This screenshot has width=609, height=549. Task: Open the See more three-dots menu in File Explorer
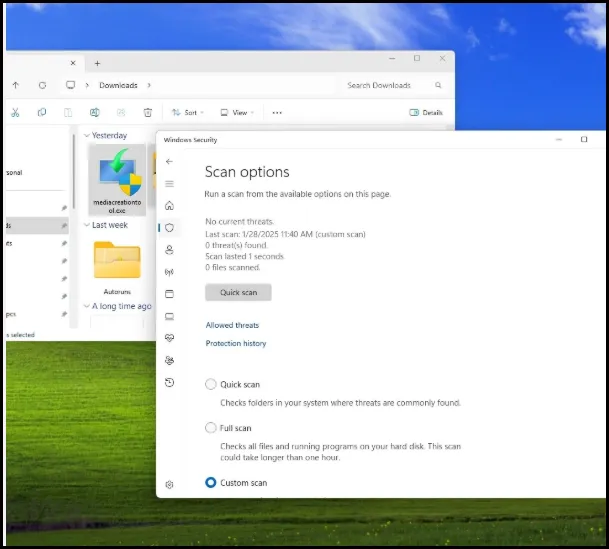tap(277, 113)
